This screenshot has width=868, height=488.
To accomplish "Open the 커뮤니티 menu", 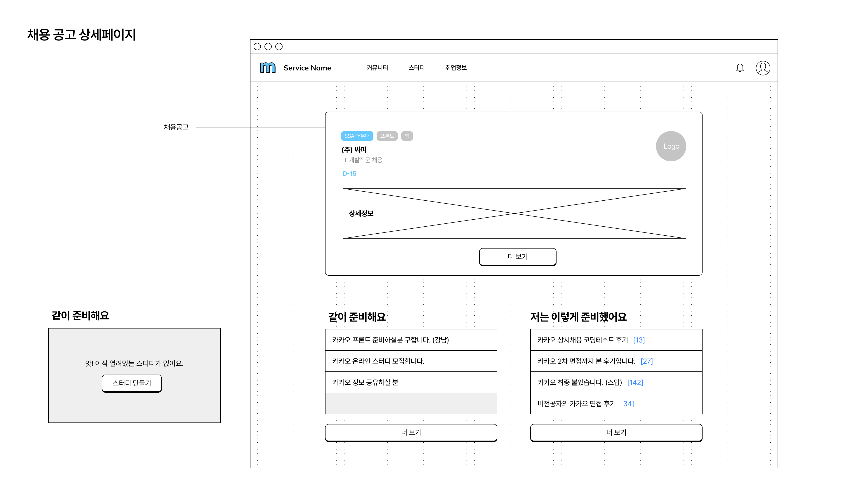I will tap(377, 68).
